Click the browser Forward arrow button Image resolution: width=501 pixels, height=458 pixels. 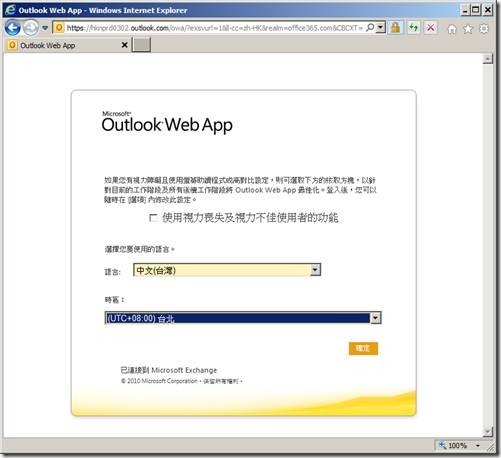(x=31, y=28)
